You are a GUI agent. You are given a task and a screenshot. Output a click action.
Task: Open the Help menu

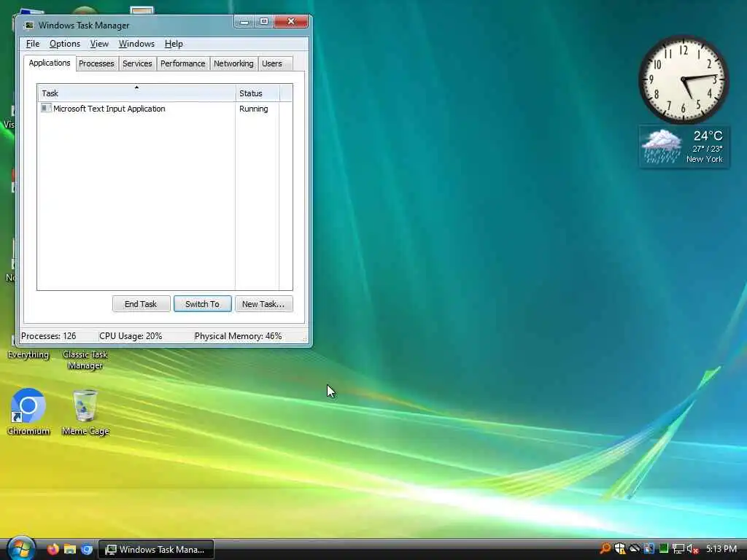[x=174, y=44]
